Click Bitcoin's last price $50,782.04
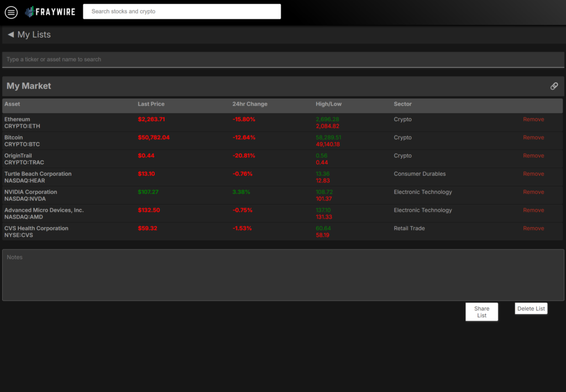 point(154,138)
